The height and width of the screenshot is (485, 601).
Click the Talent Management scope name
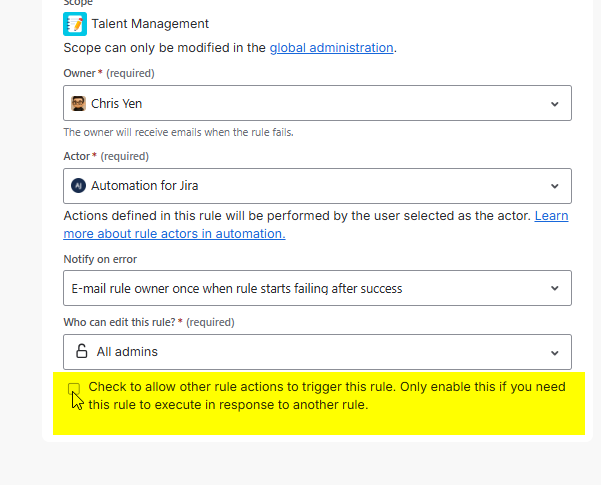click(x=149, y=25)
